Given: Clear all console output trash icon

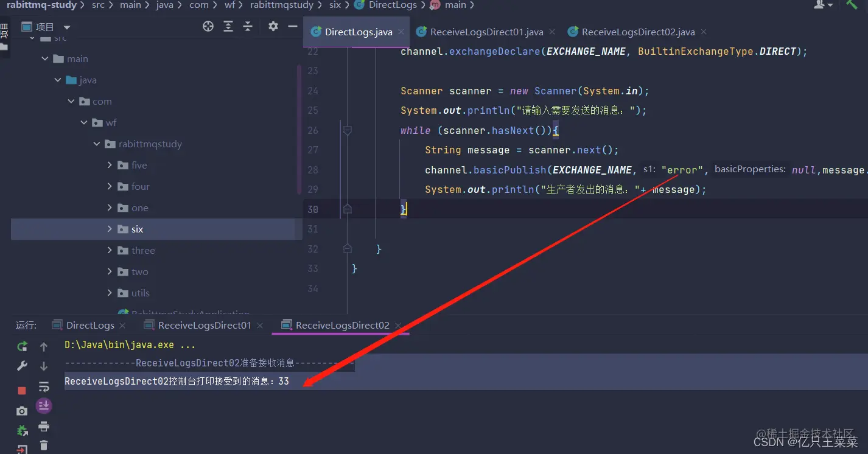Looking at the screenshot, I should 44,445.
